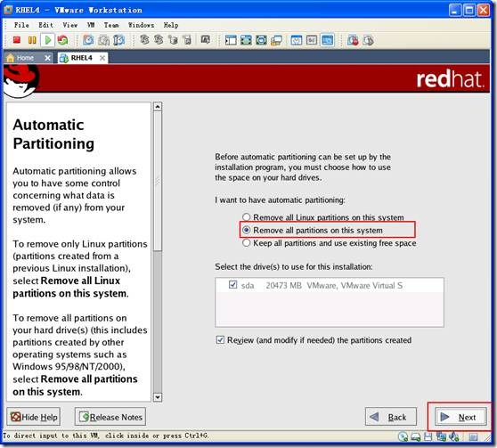Click the sound device status bar icon

click(454, 437)
